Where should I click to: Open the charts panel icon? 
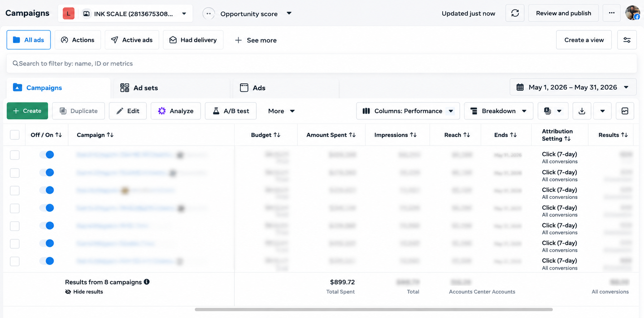(625, 111)
